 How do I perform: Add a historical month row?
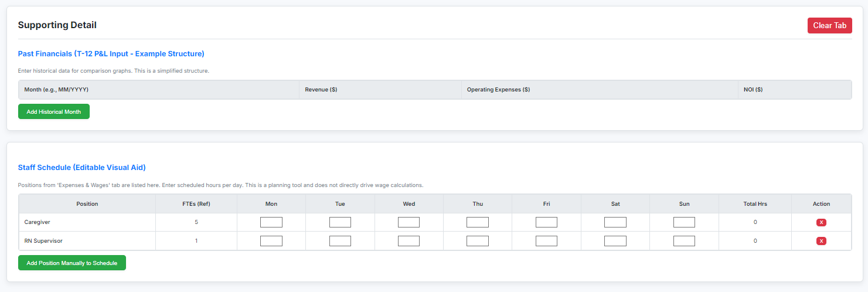(x=54, y=111)
